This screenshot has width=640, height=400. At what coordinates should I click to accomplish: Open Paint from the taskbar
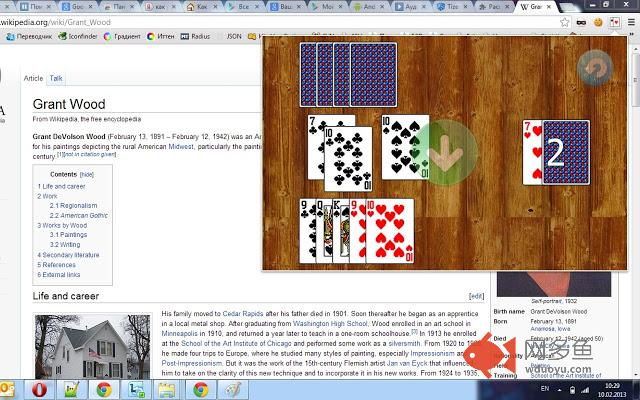click(x=232, y=390)
